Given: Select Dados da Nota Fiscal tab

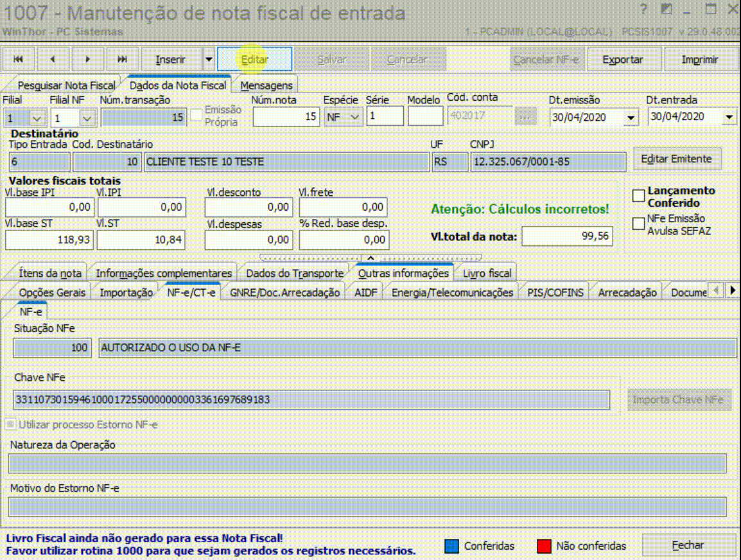Looking at the screenshot, I should tap(178, 85).
